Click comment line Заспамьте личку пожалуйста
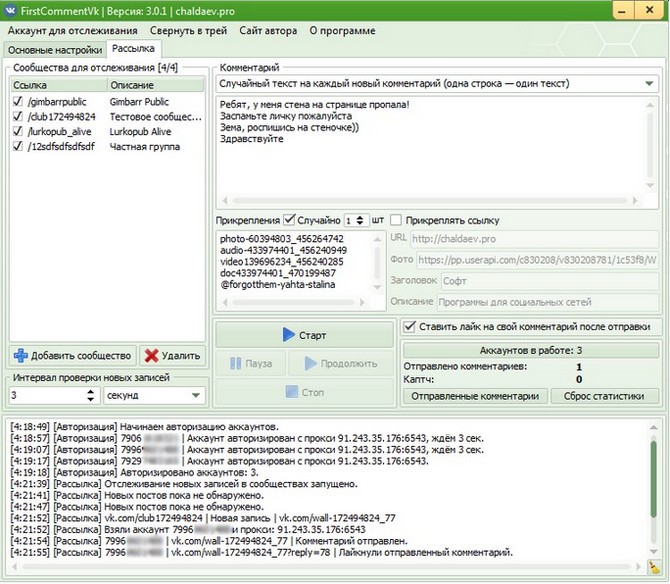Image resolution: width=670 pixels, height=584 pixels. point(286,116)
